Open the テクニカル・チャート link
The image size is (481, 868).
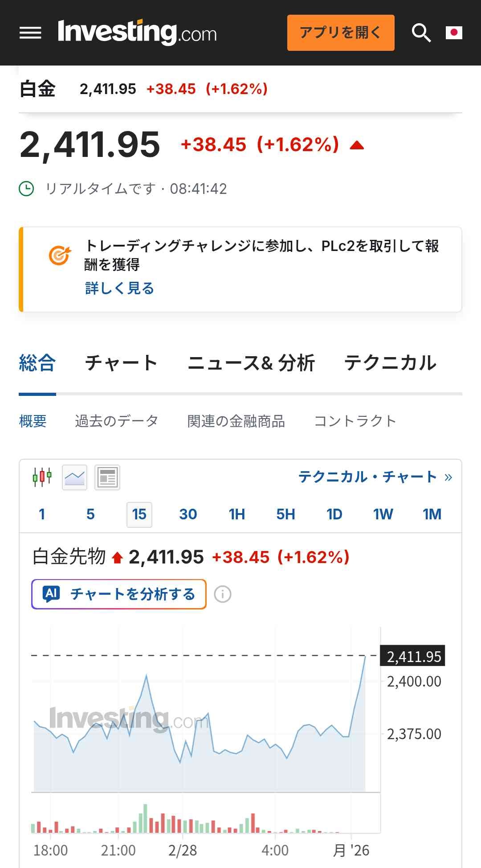(x=375, y=477)
